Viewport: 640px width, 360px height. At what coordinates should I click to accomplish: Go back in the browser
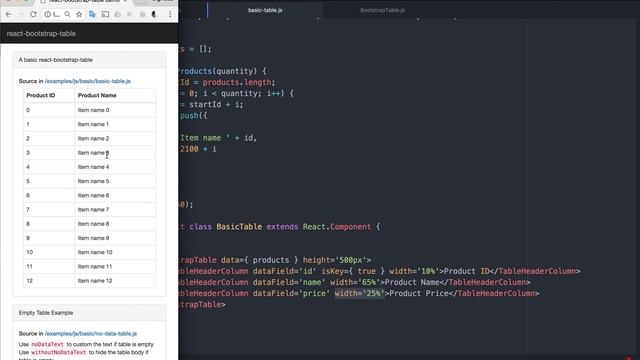click(x=9, y=14)
